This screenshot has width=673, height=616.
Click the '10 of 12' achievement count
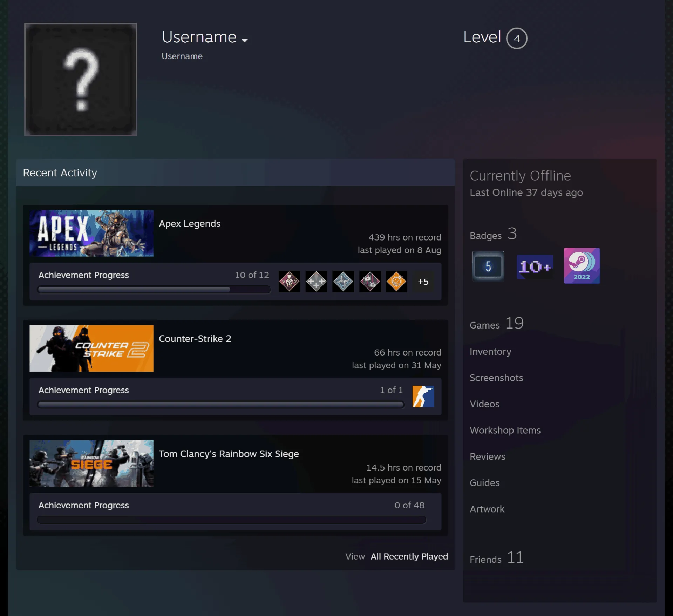pos(252,275)
